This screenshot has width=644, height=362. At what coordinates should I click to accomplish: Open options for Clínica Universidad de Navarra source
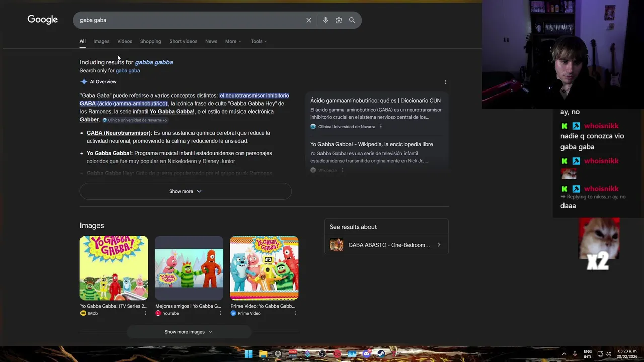[381, 127]
